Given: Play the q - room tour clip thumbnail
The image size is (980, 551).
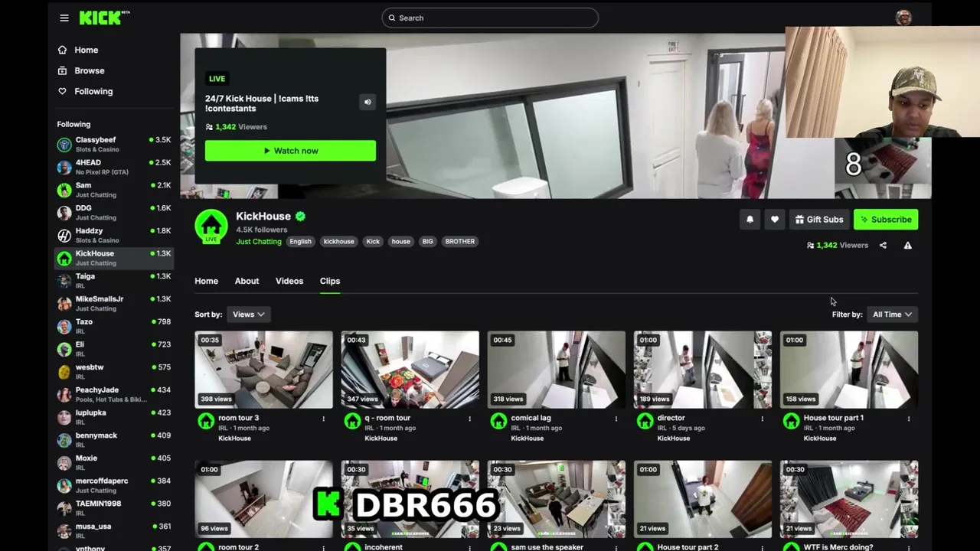Looking at the screenshot, I should click(410, 370).
